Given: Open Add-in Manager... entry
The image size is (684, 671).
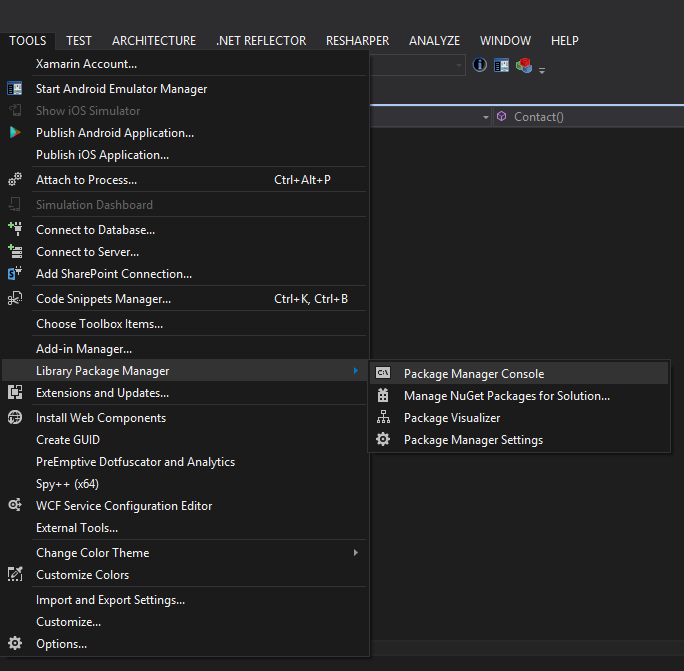Looking at the screenshot, I should tap(185, 349).
